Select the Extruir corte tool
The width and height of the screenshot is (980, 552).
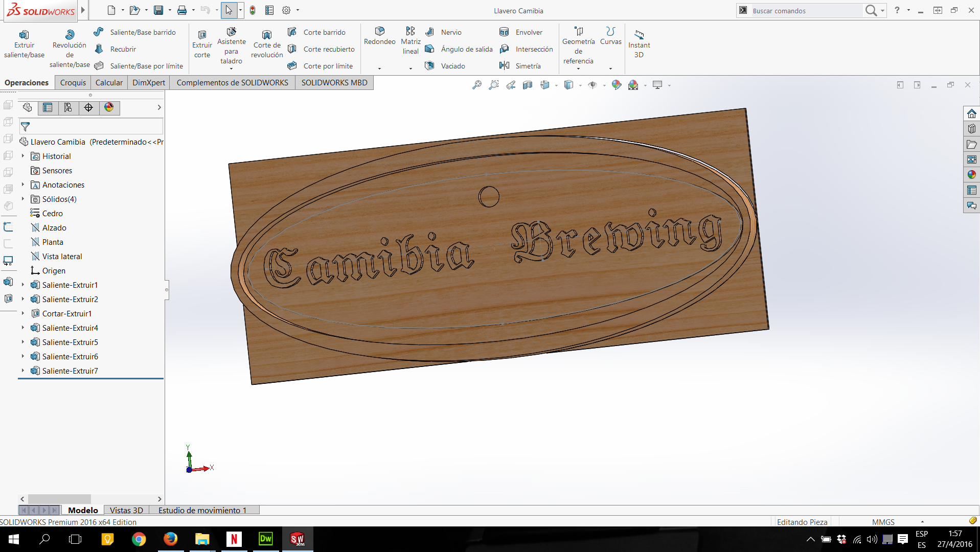[202, 44]
